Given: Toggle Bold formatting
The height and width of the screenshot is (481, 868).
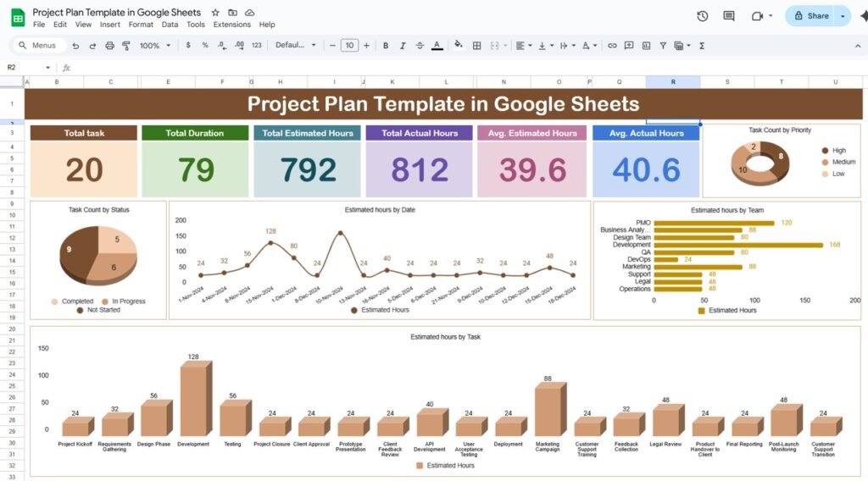Looking at the screenshot, I should tap(386, 46).
